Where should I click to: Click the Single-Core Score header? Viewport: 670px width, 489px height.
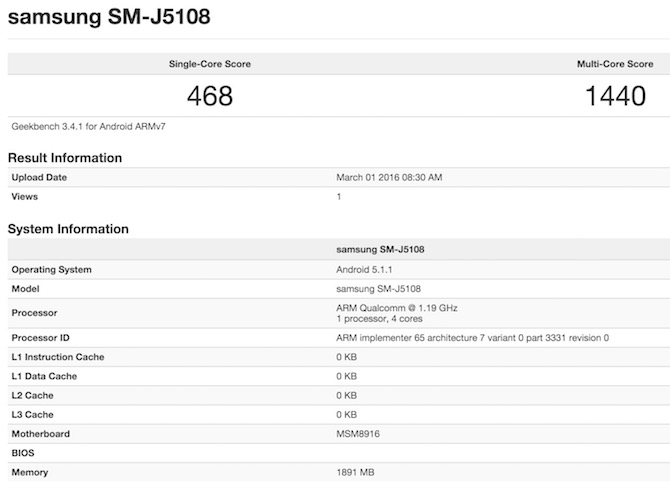pyautogui.click(x=209, y=64)
